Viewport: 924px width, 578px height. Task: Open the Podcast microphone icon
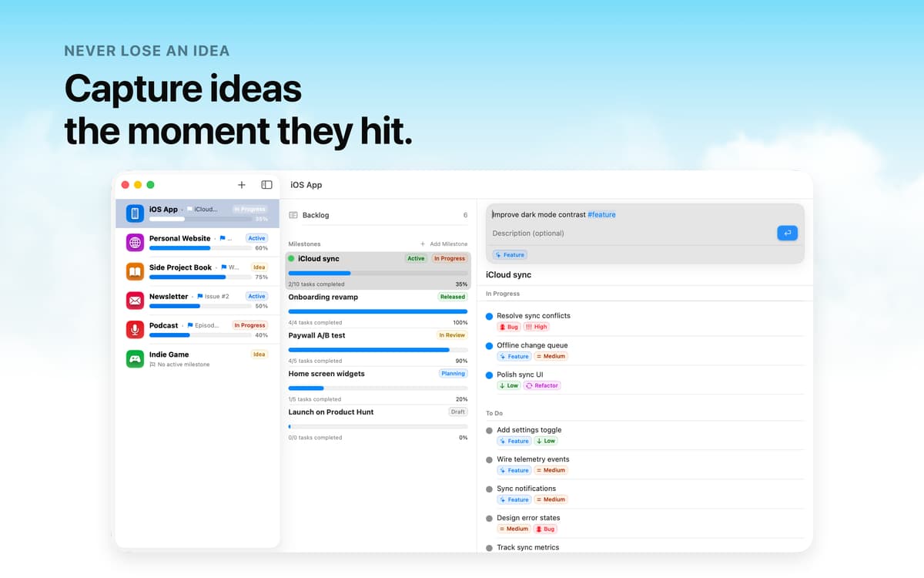pos(135,330)
